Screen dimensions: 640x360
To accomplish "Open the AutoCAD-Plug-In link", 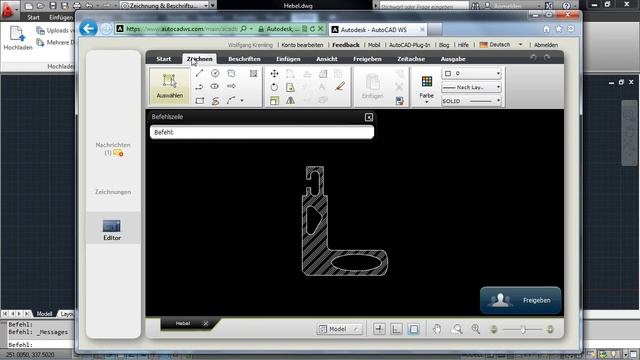I will 409,45.
